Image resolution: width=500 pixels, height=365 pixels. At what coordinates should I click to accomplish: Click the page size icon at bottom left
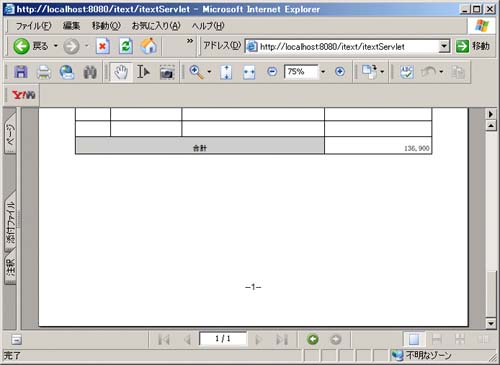click(16, 340)
